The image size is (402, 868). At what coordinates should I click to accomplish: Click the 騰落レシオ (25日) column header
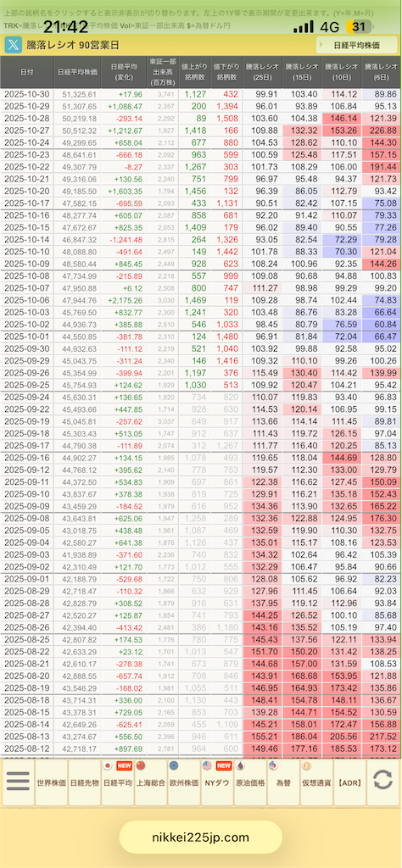[x=262, y=72]
